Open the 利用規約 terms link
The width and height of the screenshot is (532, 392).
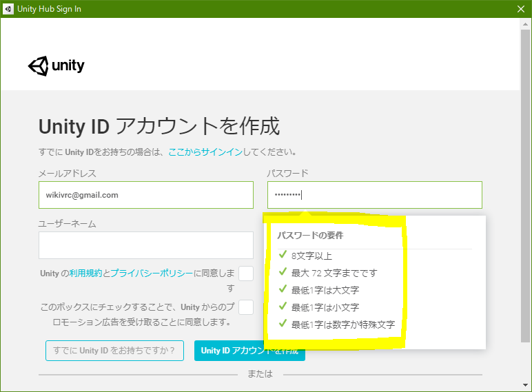coord(85,273)
